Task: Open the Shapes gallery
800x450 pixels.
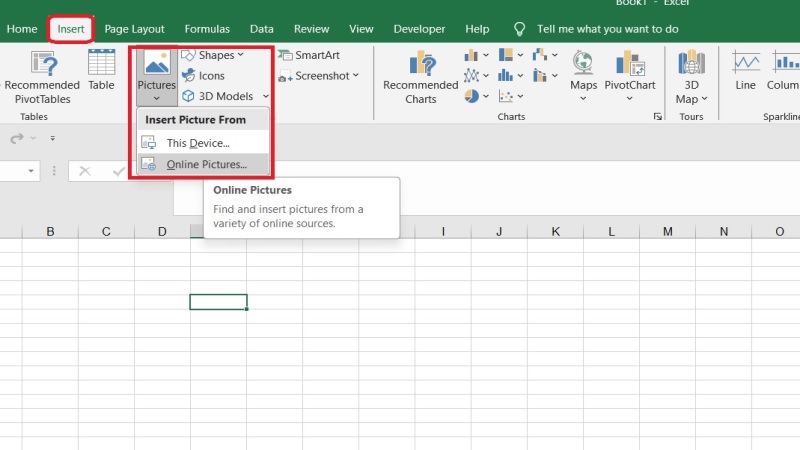Action: (x=213, y=55)
